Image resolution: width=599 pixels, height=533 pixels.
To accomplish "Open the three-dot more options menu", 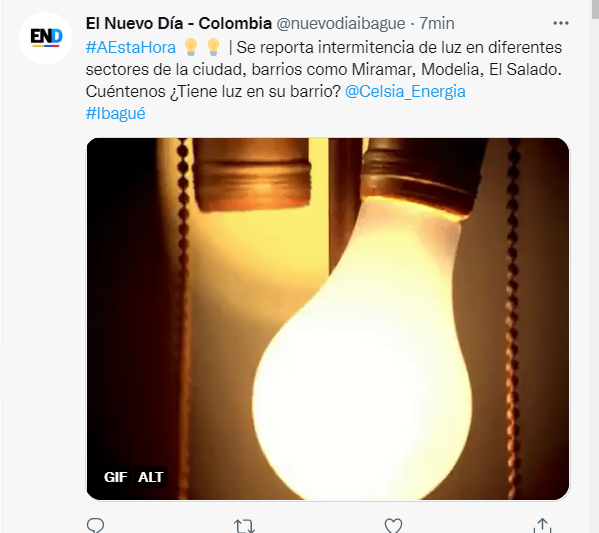I will click(561, 23).
